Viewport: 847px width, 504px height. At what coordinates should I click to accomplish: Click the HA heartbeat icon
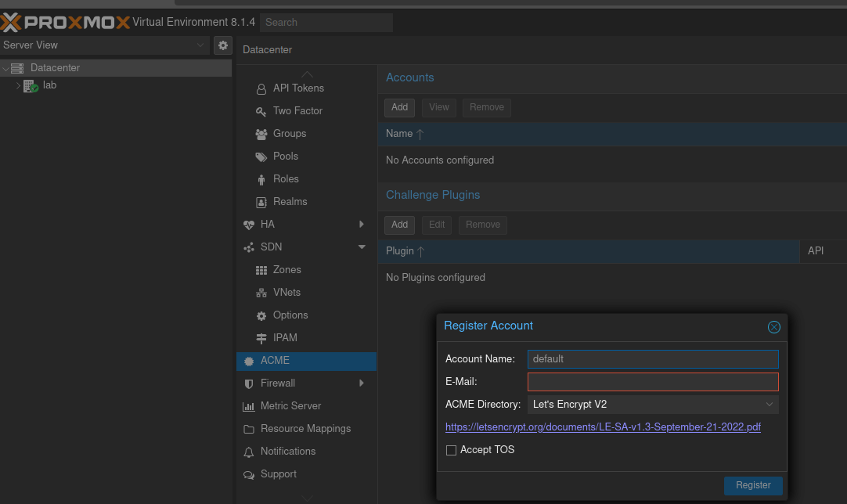click(x=249, y=225)
